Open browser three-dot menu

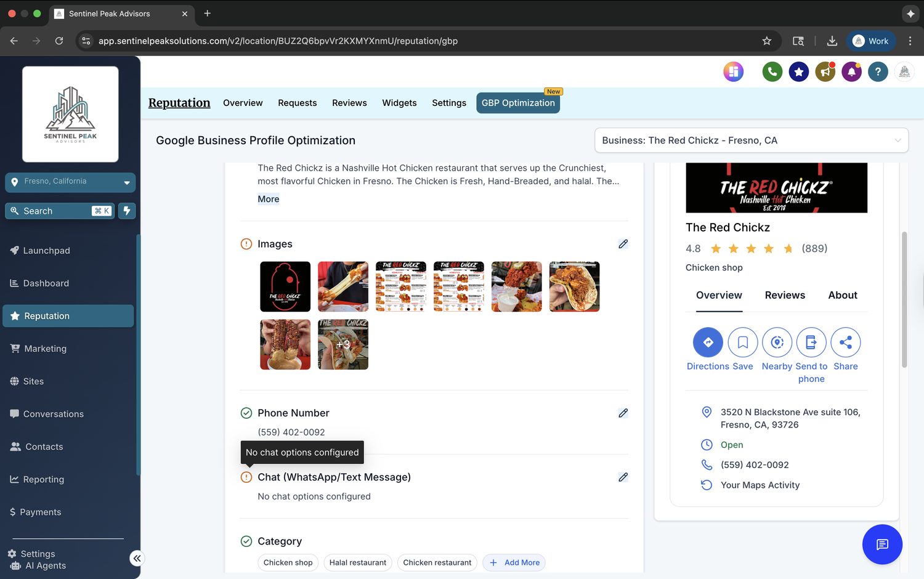pos(910,41)
